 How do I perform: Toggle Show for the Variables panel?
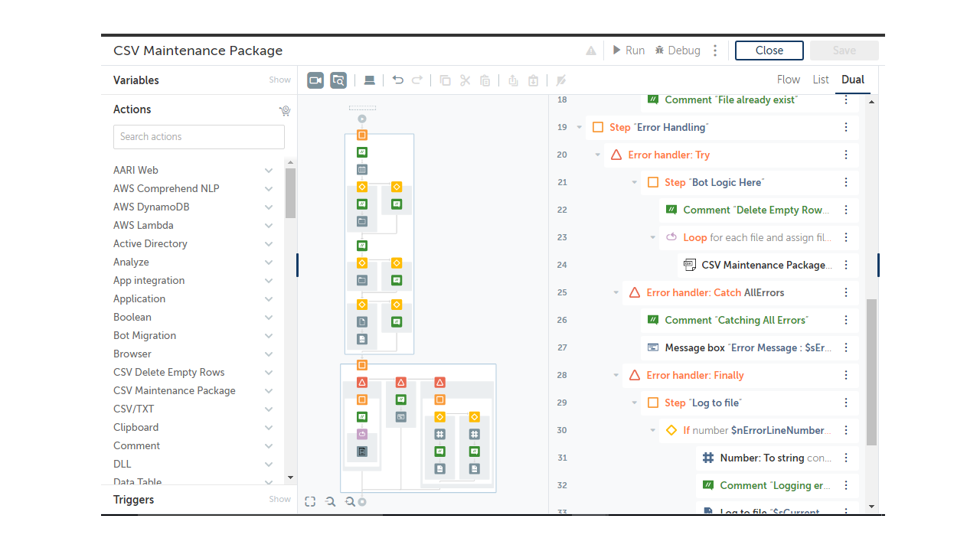[279, 80]
